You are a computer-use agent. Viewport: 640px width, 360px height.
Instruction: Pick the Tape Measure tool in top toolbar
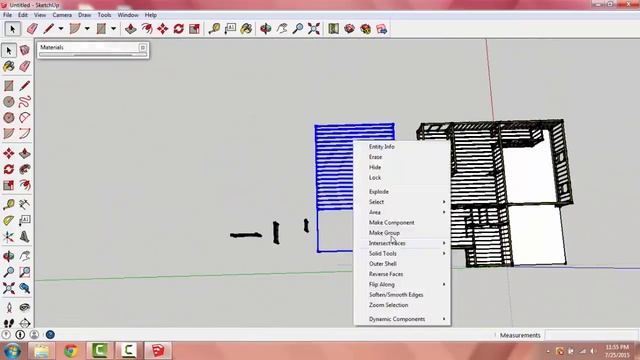click(x=214, y=29)
